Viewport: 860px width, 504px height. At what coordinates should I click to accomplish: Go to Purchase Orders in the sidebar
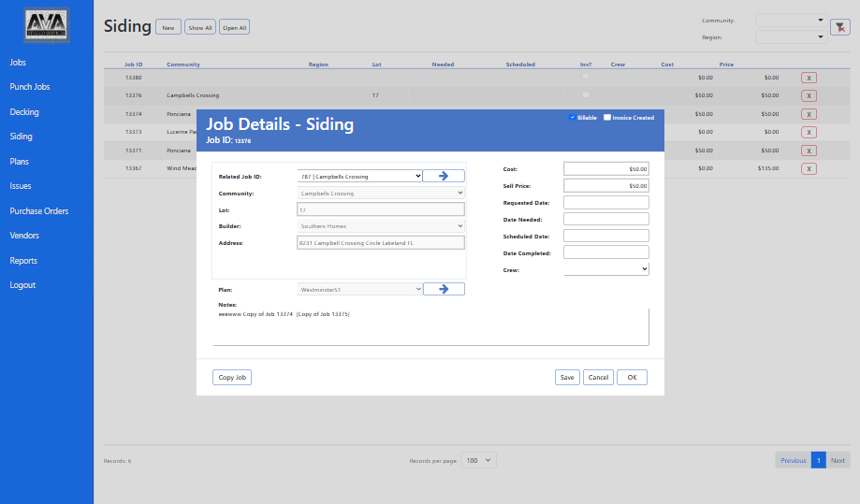[39, 211]
